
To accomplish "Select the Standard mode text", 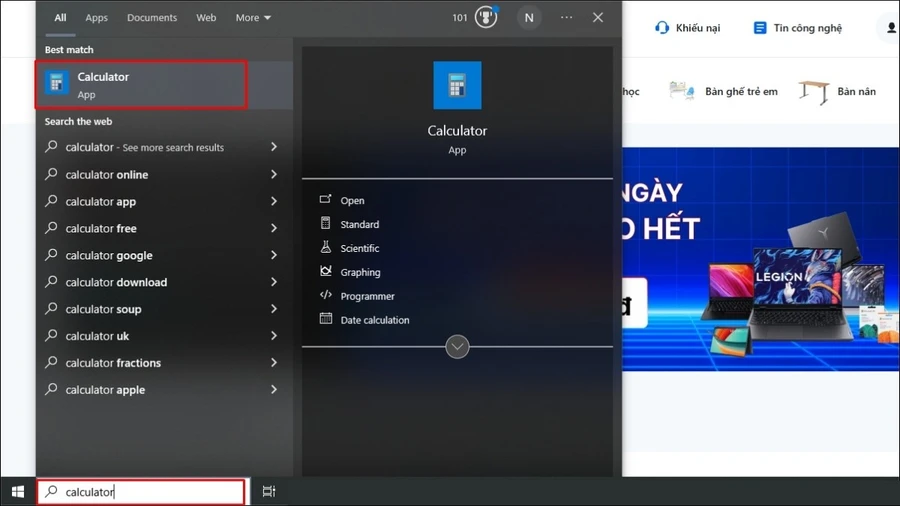I will tap(359, 224).
